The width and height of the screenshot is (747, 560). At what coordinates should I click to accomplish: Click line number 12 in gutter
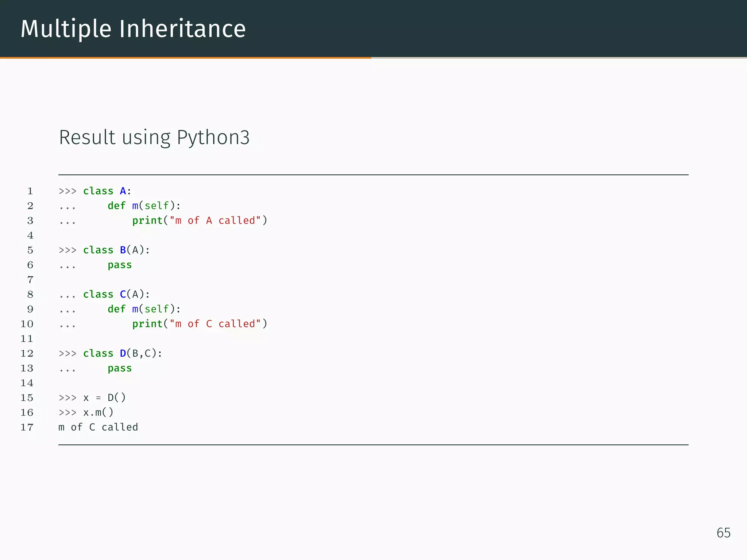pos(27,353)
